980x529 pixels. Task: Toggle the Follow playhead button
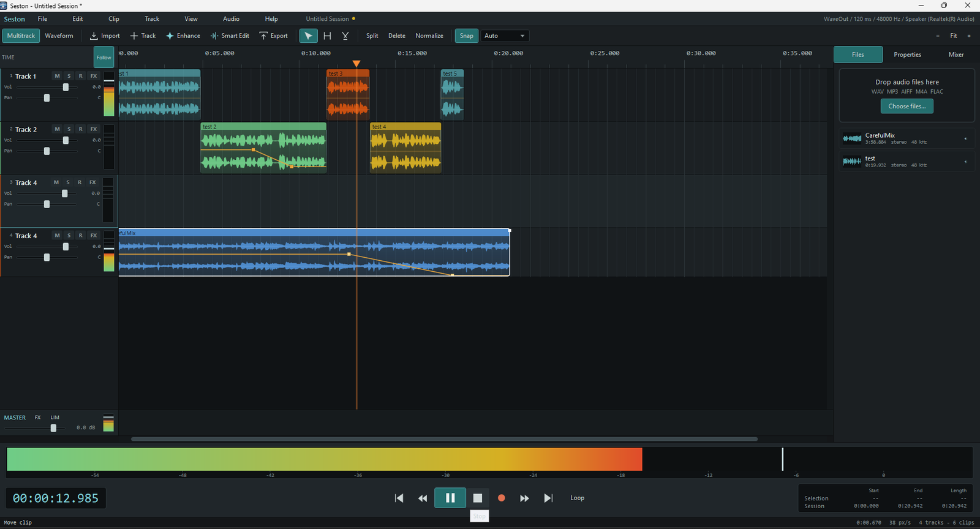(104, 58)
